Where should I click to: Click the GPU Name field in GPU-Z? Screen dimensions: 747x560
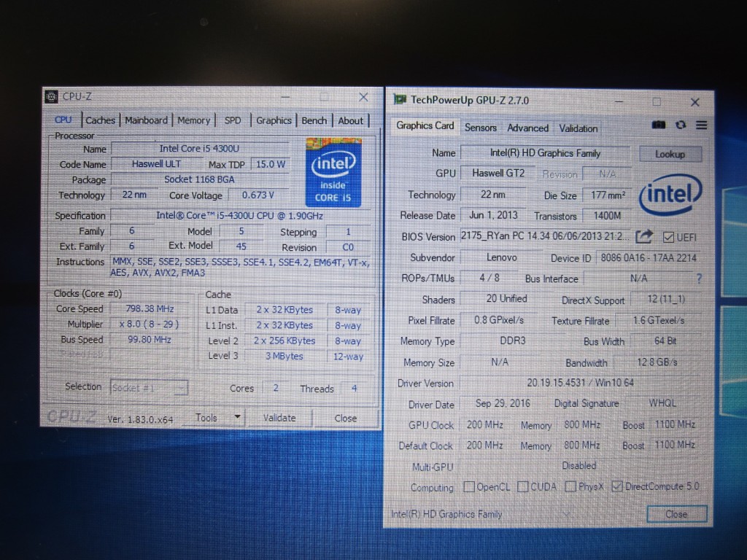coord(545,153)
